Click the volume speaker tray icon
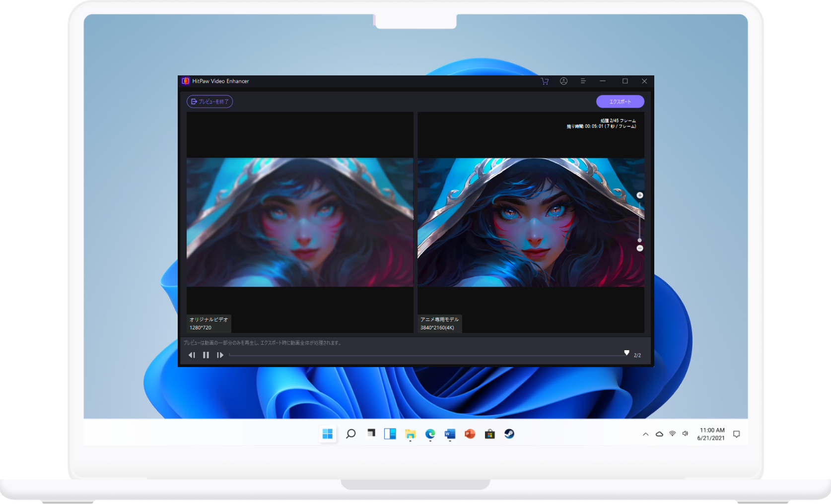This screenshot has width=831, height=504. coord(685,434)
